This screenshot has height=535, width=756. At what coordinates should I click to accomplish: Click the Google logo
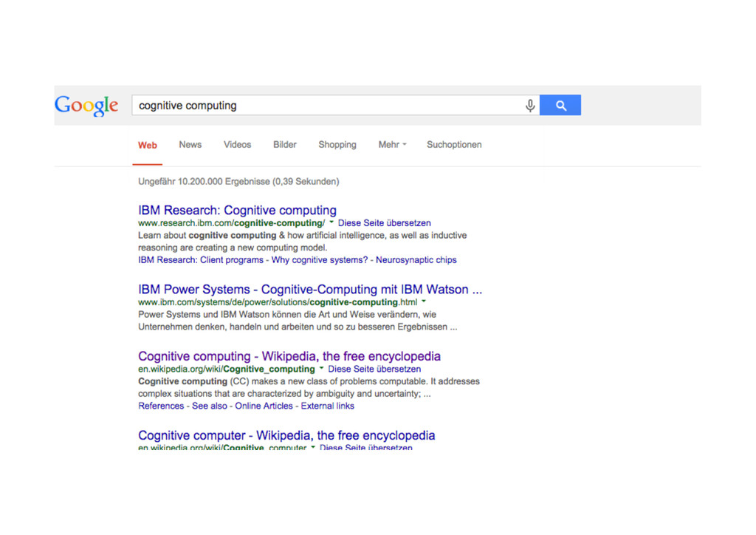tap(86, 105)
